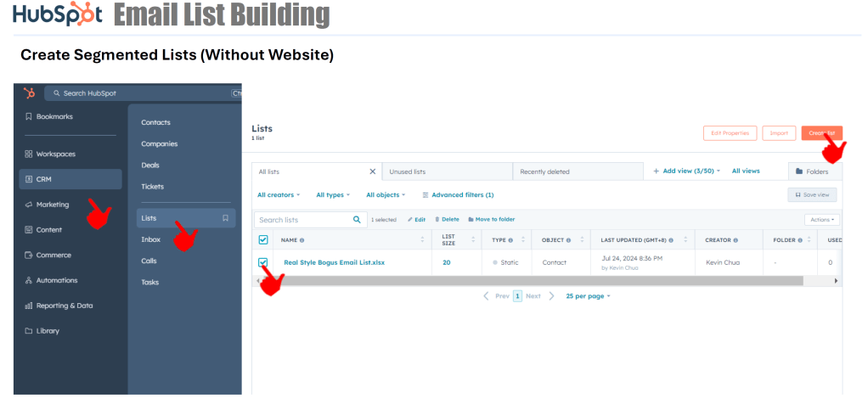Click the Edit Properties button
Viewport: 868px width, 404px height.
pos(730,132)
